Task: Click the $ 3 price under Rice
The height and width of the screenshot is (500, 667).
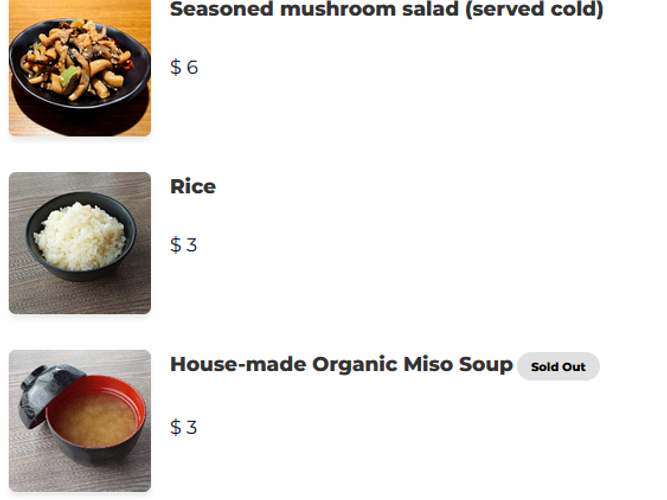Action: (x=184, y=245)
